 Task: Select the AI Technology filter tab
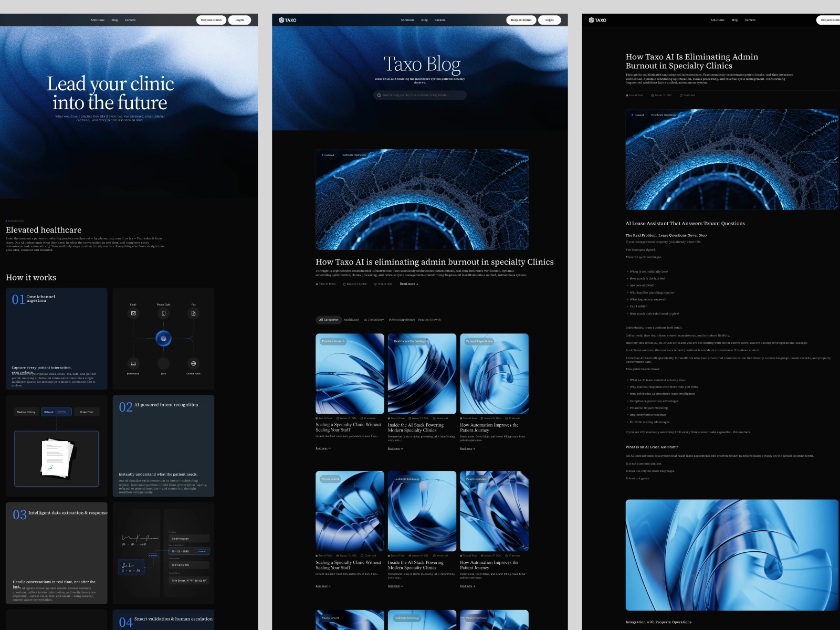coord(374,320)
